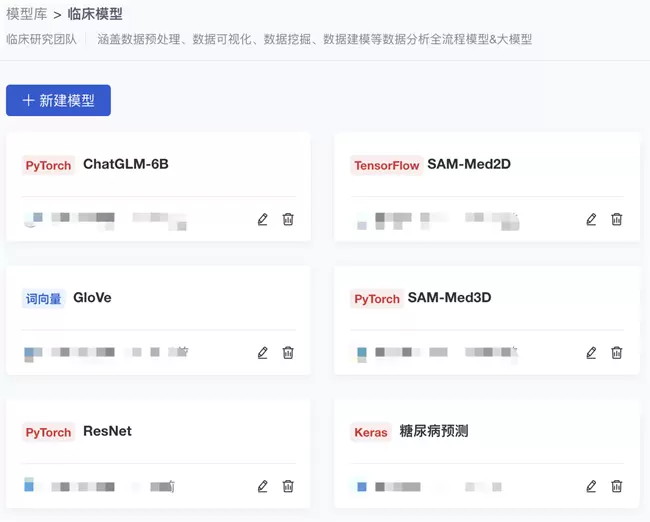
Task: Edit the 糖尿病预测 model
Action: [x=591, y=486]
